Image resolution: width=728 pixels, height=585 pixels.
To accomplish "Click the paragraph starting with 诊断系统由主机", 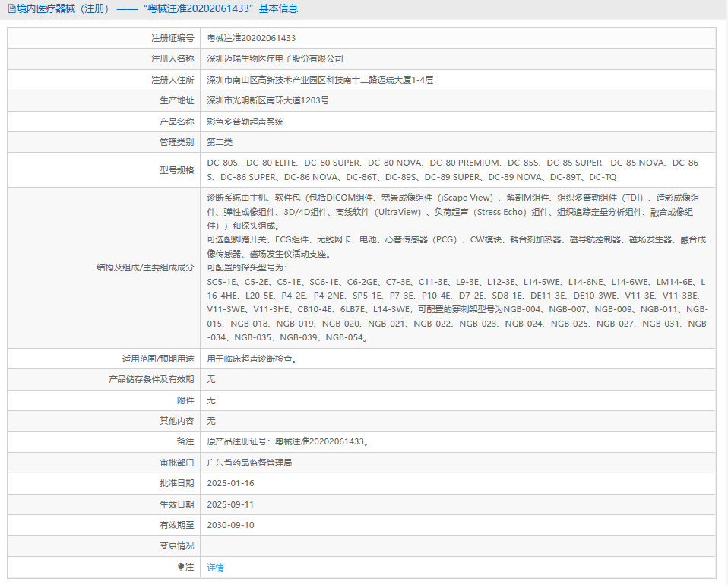I will (x=453, y=212).
